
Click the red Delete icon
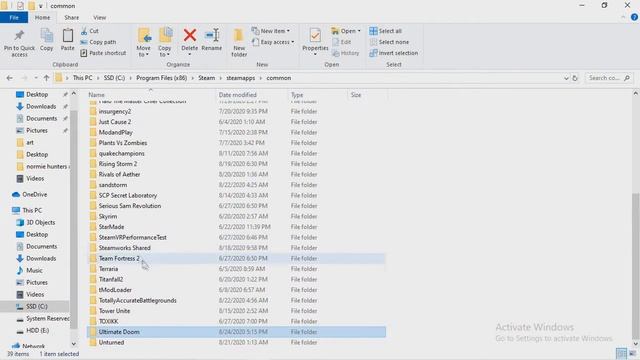[x=190, y=36]
